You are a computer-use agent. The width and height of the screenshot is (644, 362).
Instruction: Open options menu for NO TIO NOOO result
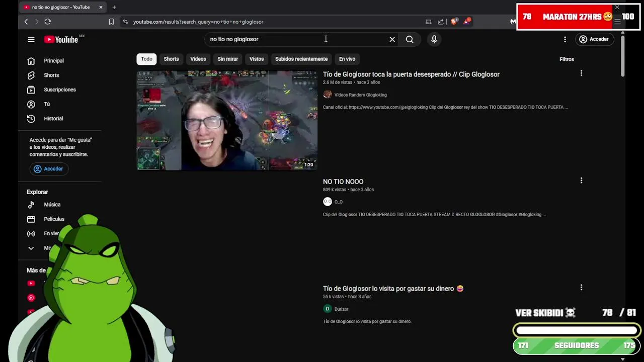(581, 180)
